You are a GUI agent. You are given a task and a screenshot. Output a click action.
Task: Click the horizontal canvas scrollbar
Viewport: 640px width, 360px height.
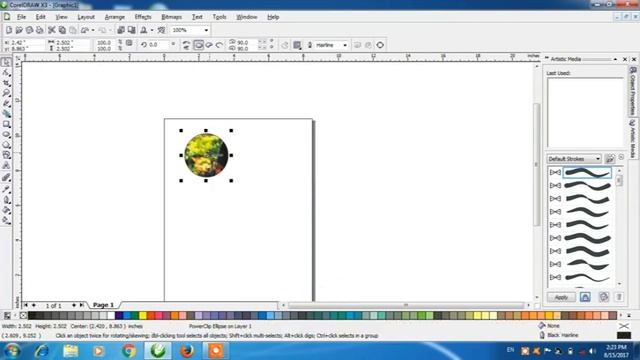406,305
